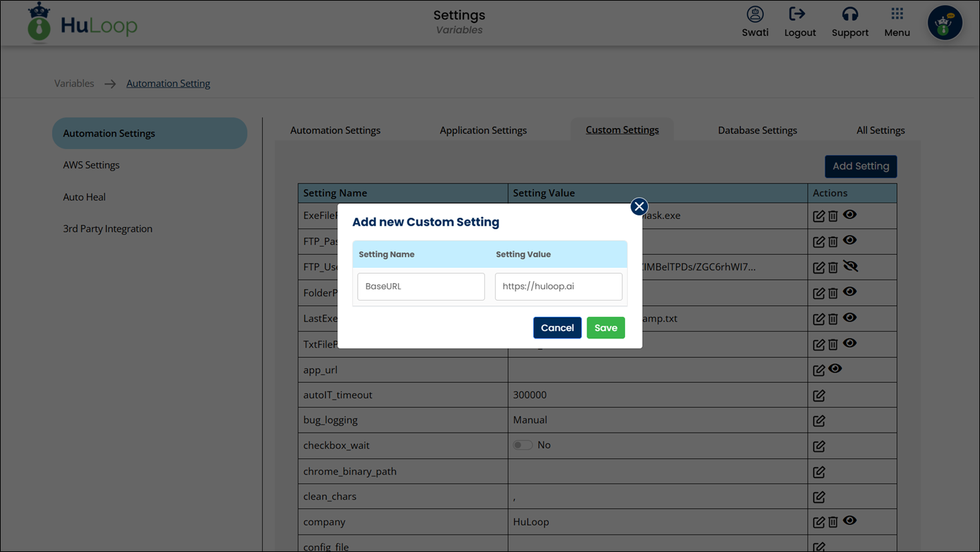Delete the FTP_Use row setting
Viewport: 980px width, 552px height.
(x=833, y=268)
